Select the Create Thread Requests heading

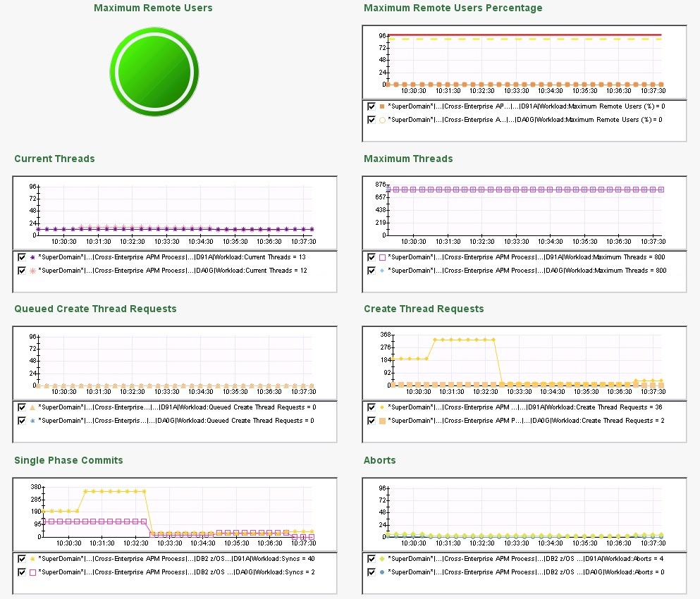[424, 309]
